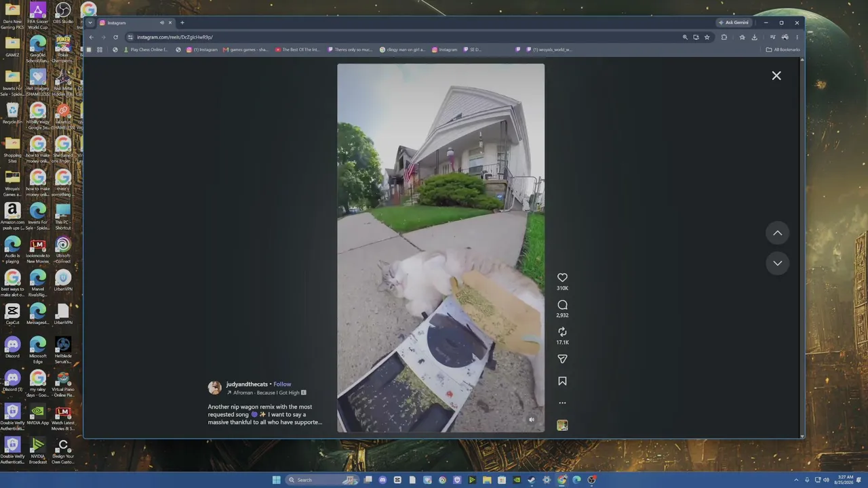Open clingy man on girl bookmark
This screenshot has height=488, width=868.
(x=403, y=49)
